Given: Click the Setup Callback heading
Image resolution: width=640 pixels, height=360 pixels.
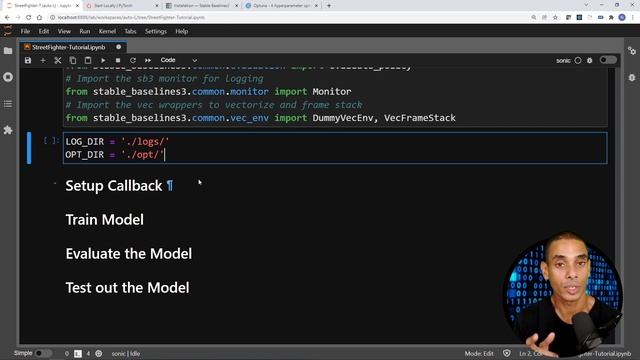Looking at the screenshot, I should point(113,186).
